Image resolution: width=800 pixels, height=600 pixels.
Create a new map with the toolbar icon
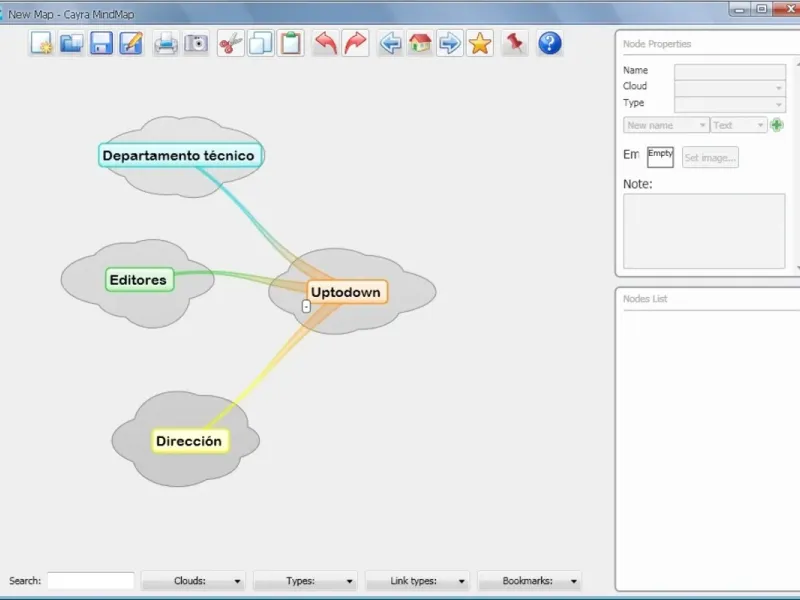41,43
